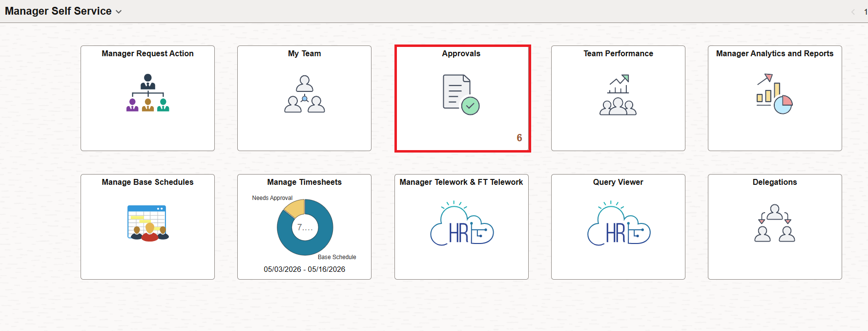The height and width of the screenshot is (331, 868).
Task: Click the previous page arrow at top right
Action: click(x=853, y=12)
